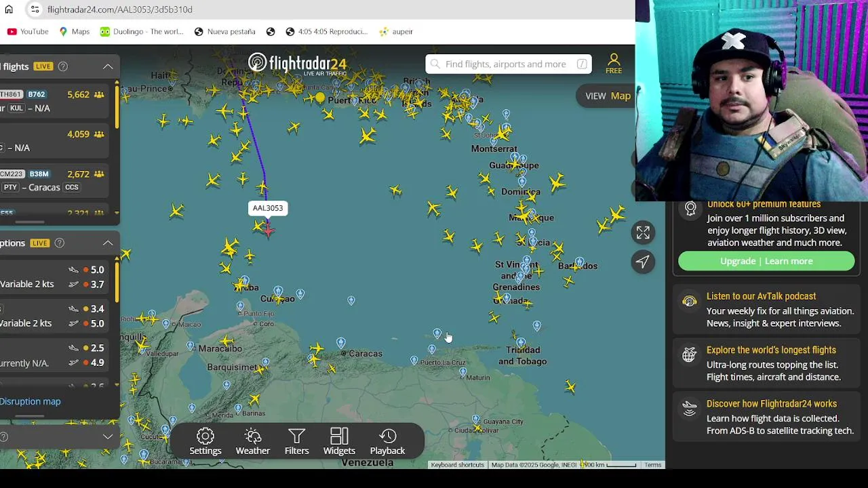Click the globe icon beside longest flights
This screenshot has height=488, width=868.
tap(690, 354)
